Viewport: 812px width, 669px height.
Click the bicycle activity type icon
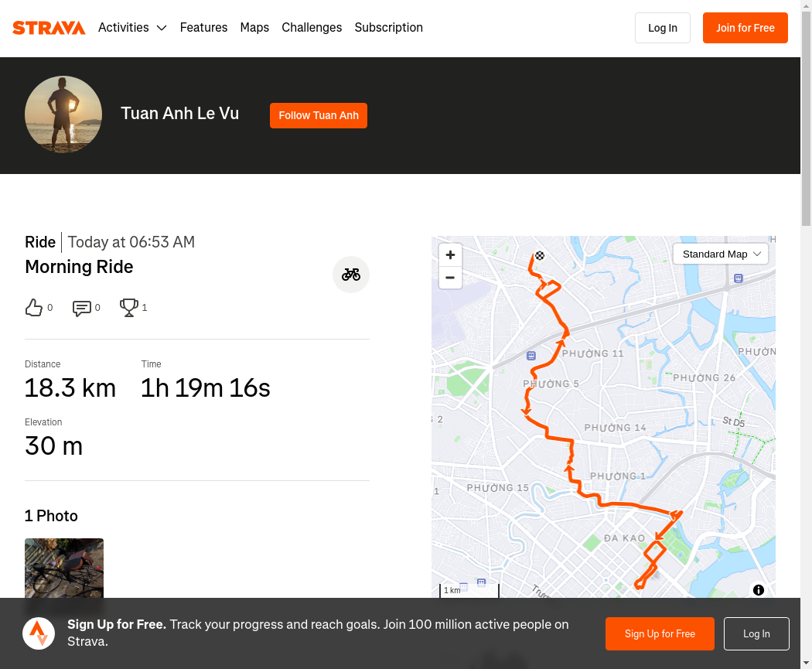tap(350, 275)
